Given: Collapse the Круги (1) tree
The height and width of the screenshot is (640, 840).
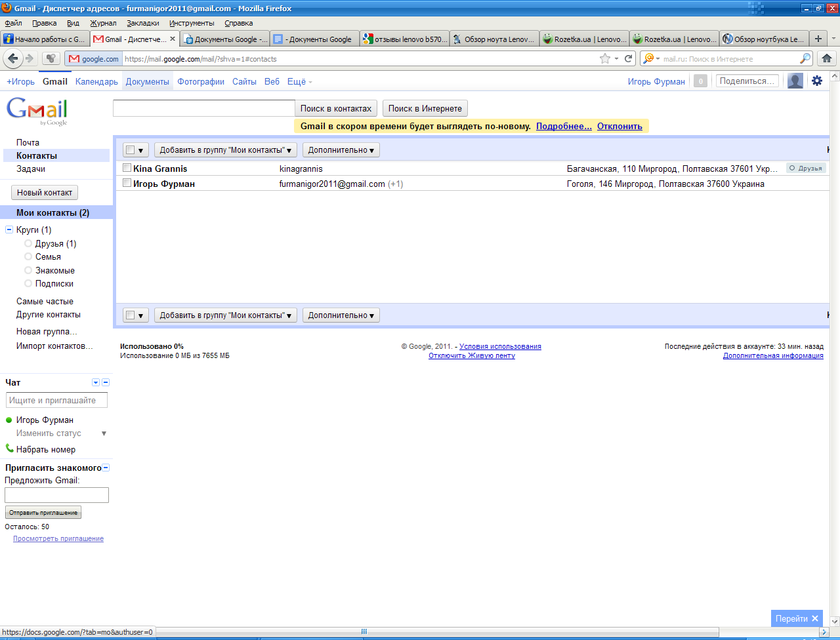Looking at the screenshot, I should point(9,230).
